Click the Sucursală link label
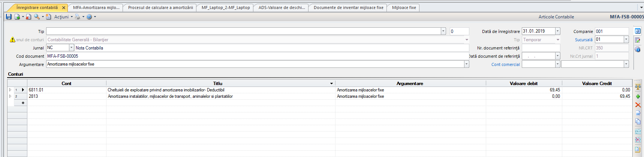Viewport: 644px width, 157px height. coord(584,40)
